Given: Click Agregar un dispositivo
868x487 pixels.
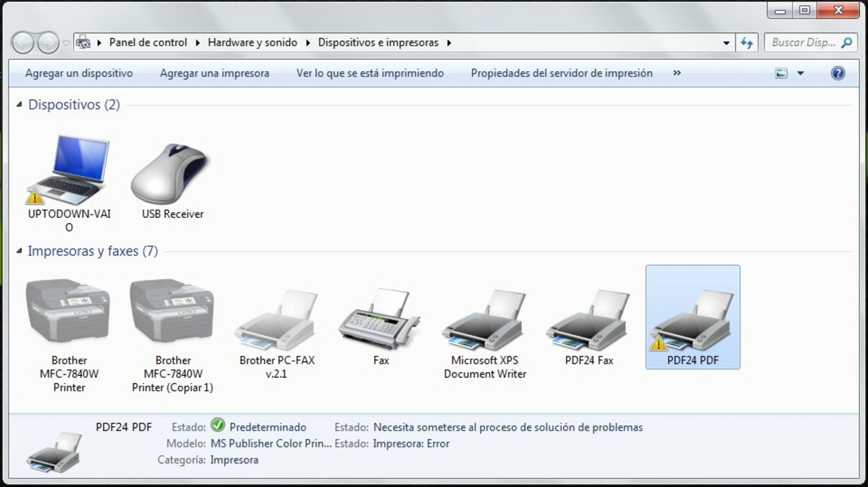Looking at the screenshot, I should point(78,72).
